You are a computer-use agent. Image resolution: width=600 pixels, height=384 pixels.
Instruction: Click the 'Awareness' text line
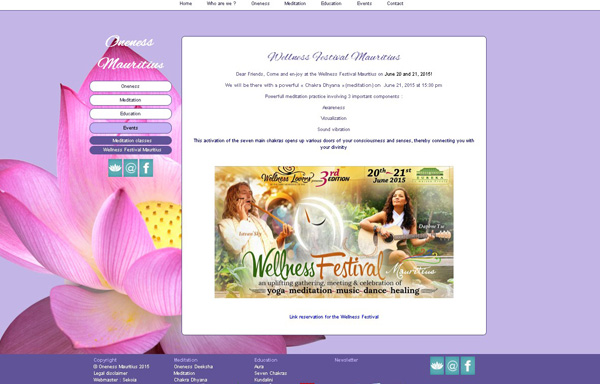tap(334, 107)
